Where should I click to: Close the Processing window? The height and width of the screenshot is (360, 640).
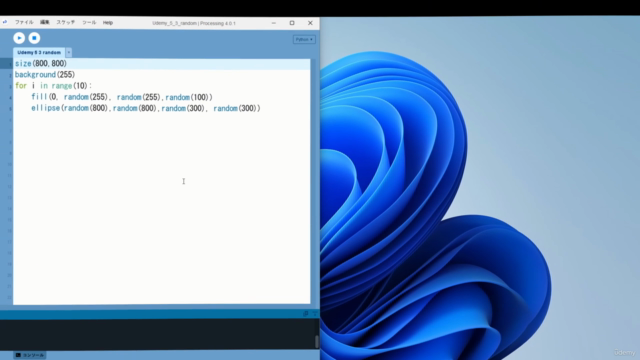point(310,23)
